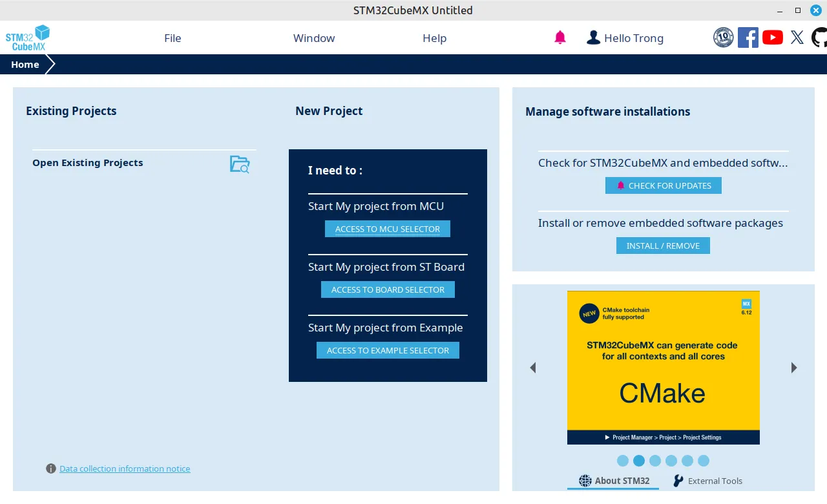Viewport: 827px width, 504px height.
Task: Open the ST 10-year anniversary badge icon
Action: (x=723, y=37)
